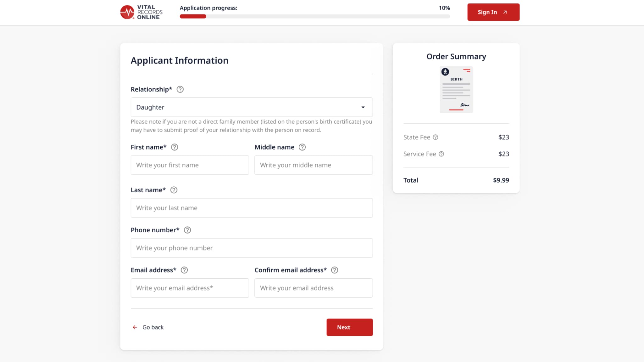Click the birth certificate thumbnail
This screenshot has height=362, width=644.
456,90
